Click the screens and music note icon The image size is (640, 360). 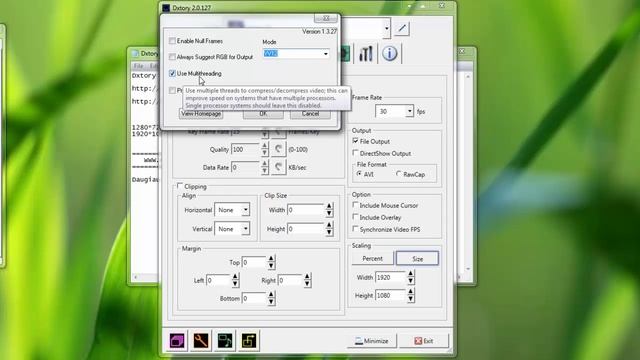225,340
